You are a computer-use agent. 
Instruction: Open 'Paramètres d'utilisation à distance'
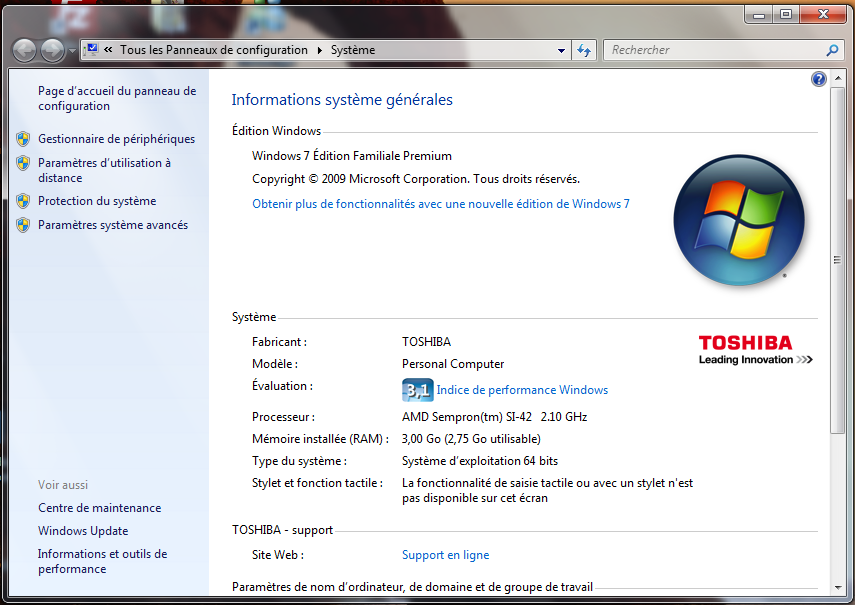104,170
